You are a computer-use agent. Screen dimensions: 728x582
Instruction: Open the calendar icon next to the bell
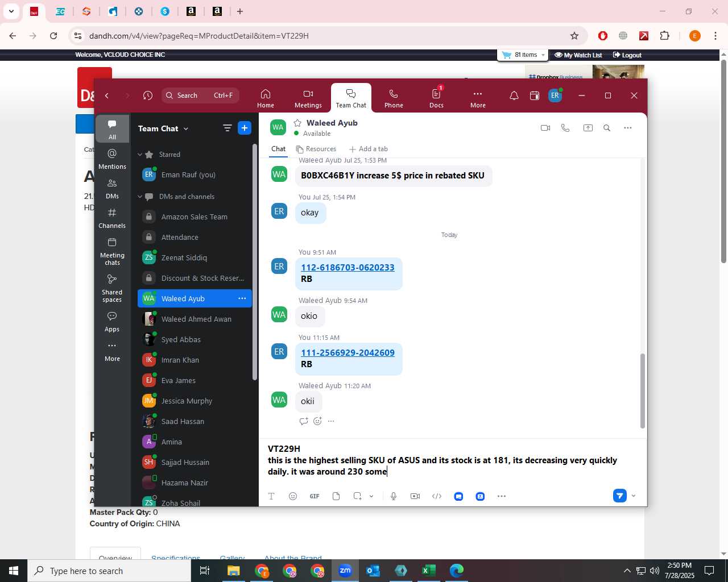pos(535,95)
